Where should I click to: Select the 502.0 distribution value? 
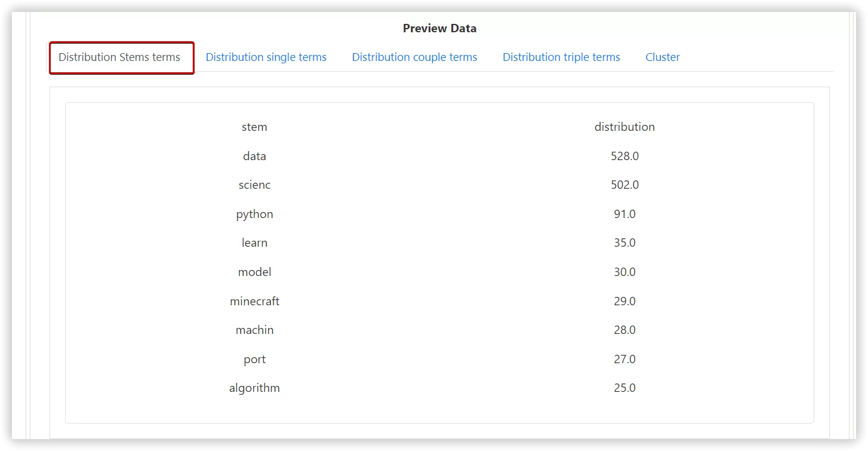point(624,185)
